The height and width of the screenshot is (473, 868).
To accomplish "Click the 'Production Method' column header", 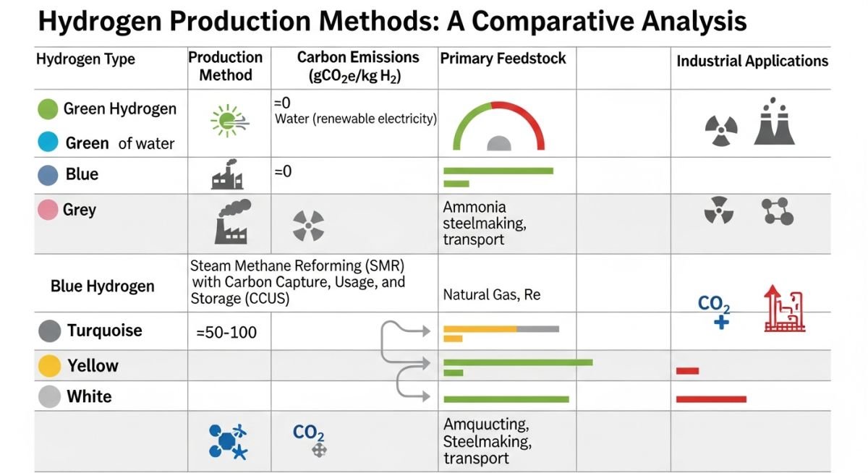I will tap(226, 66).
